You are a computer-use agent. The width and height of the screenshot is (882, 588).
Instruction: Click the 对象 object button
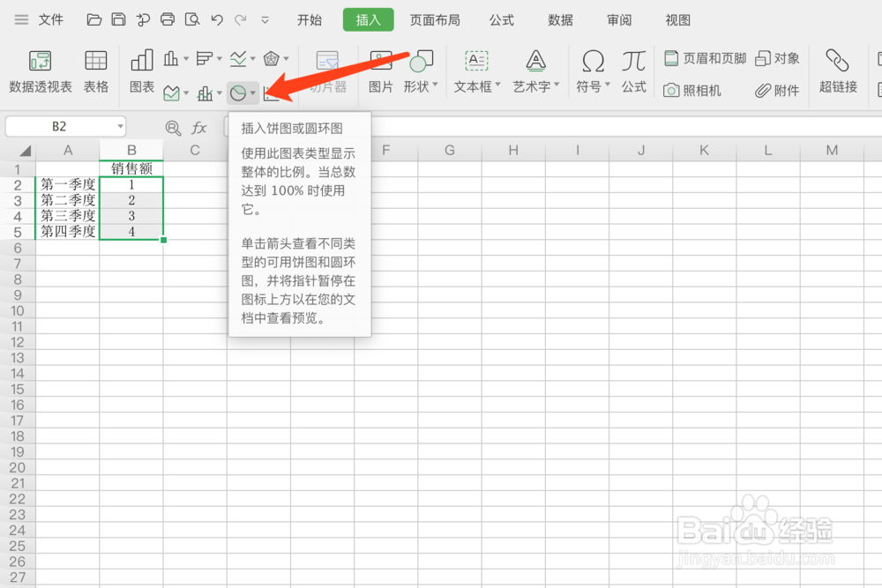777,58
